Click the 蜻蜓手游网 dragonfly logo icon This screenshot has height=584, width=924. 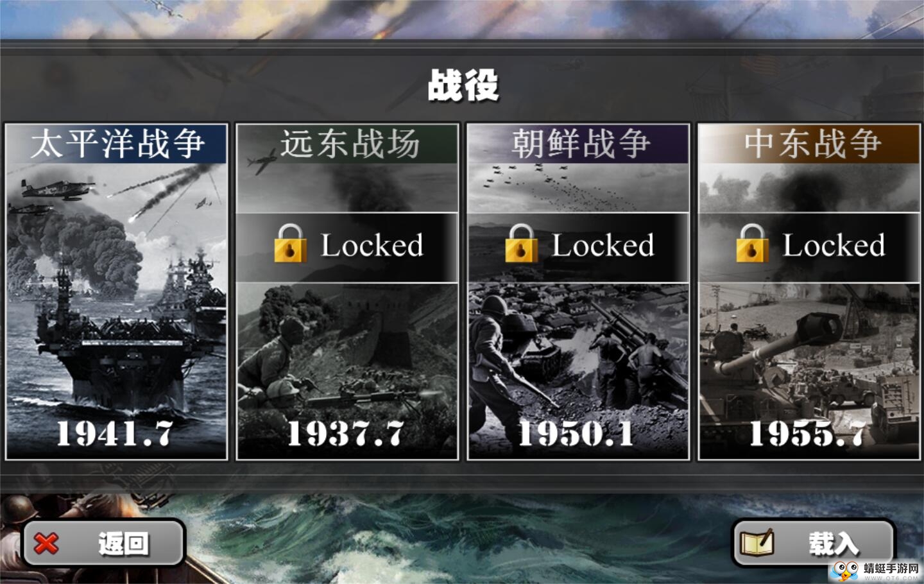click(x=845, y=571)
